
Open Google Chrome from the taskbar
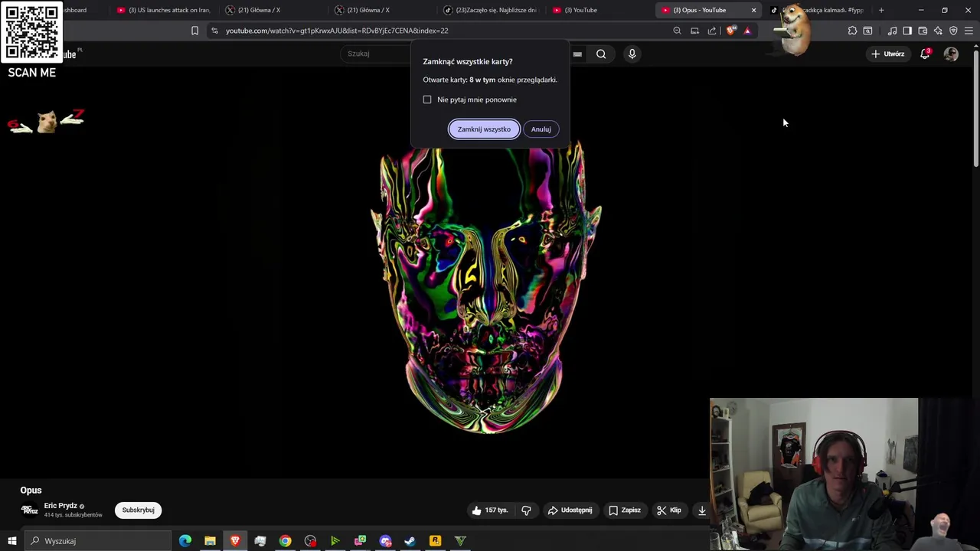click(285, 541)
